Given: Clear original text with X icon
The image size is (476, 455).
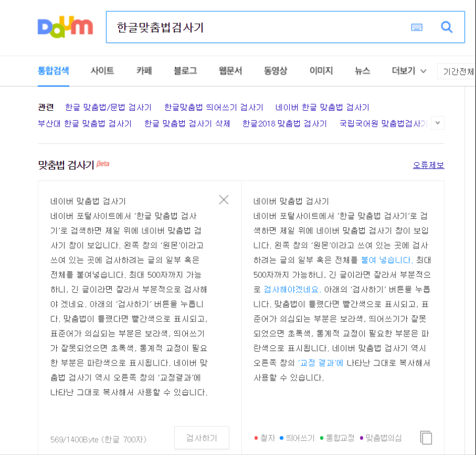Looking at the screenshot, I should coord(224,200).
